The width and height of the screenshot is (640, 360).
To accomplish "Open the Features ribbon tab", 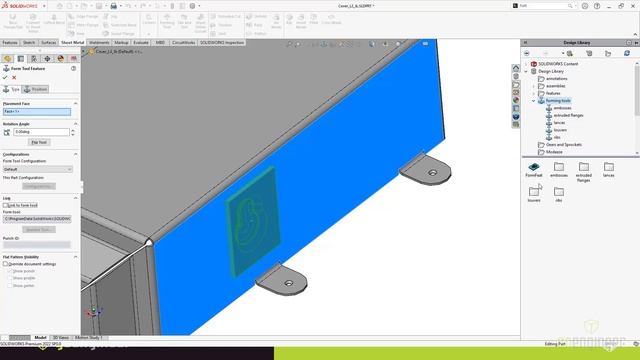I will pos(10,42).
